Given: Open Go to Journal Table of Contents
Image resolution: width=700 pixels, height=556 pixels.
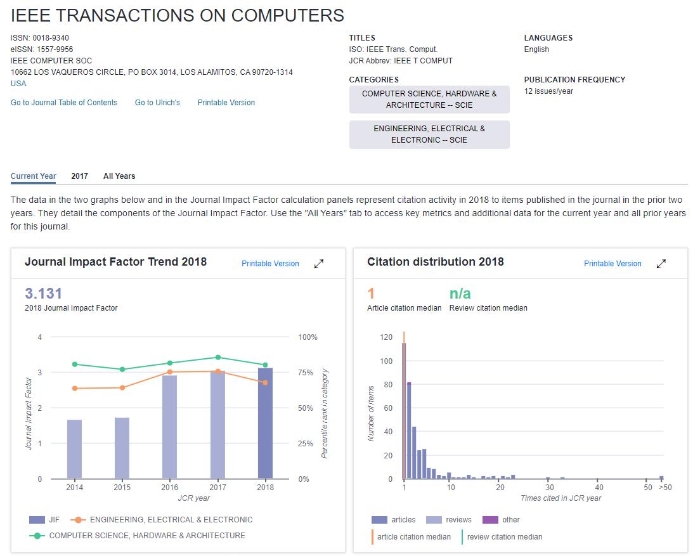Looking at the screenshot, I should click(x=64, y=102).
